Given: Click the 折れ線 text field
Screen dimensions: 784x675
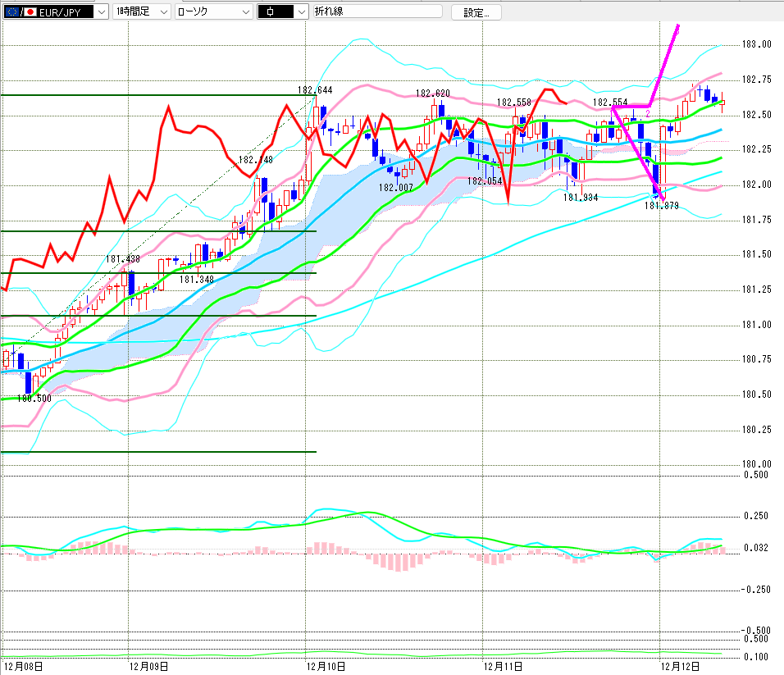Looking at the screenshot, I should coord(376,11).
